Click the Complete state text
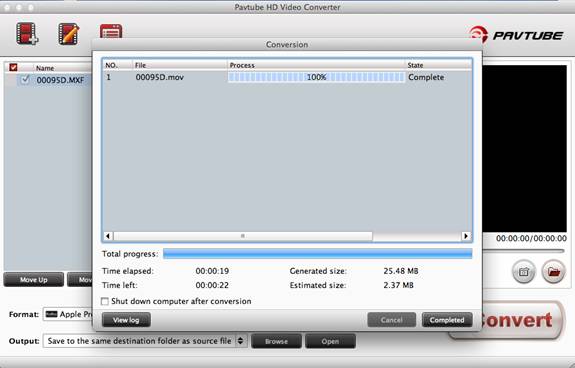 point(426,77)
